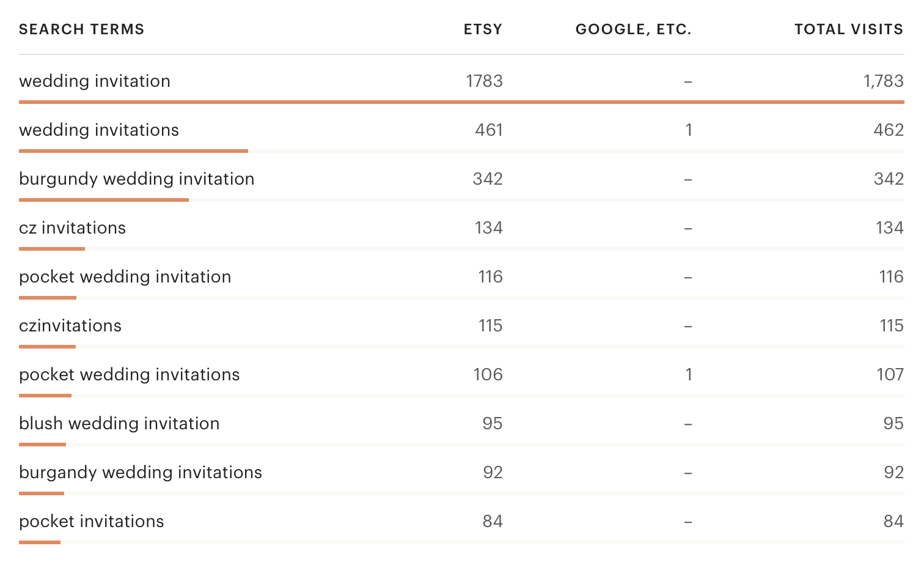Click the orange bar under 'burgundy wedding invitation'

tap(104, 200)
